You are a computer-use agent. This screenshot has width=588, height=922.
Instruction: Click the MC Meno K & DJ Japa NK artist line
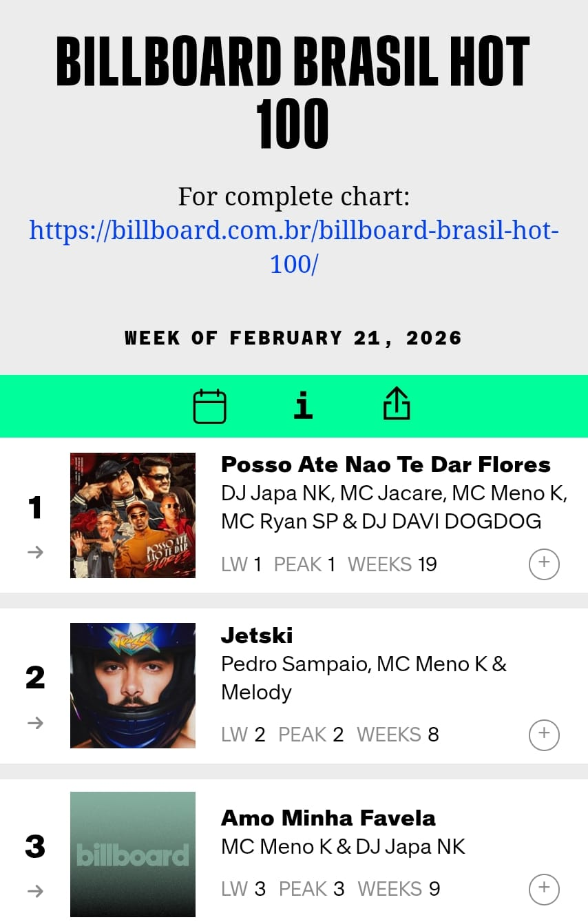[343, 846]
